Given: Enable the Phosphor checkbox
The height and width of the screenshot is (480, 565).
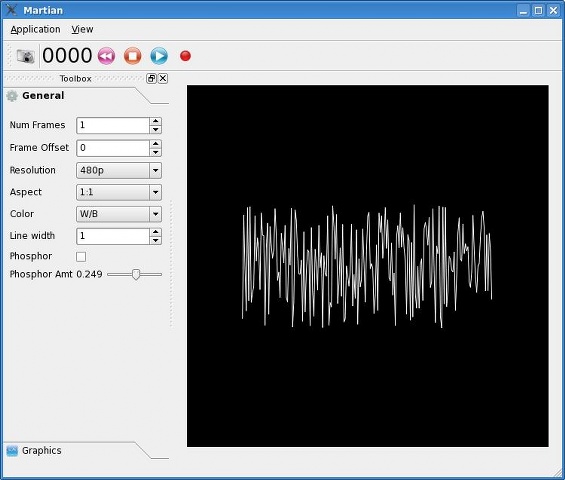Looking at the screenshot, I should (x=81, y=257).
